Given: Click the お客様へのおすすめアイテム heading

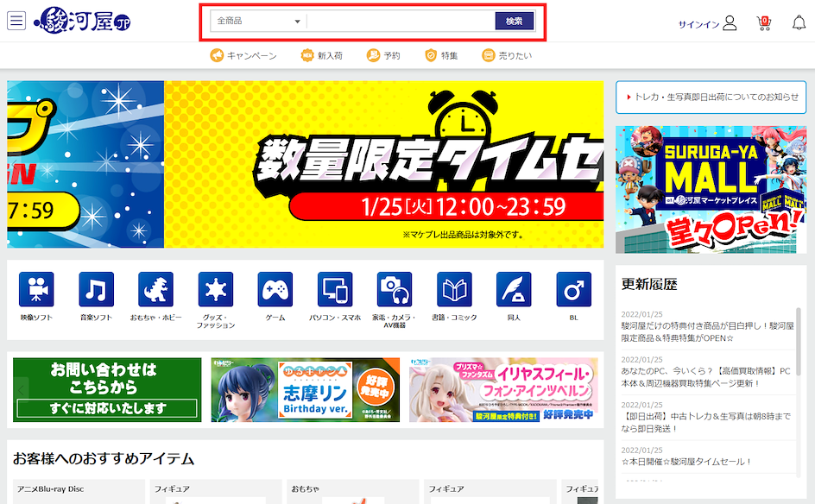Looking at the screenshot, I should tap(104, 459).
